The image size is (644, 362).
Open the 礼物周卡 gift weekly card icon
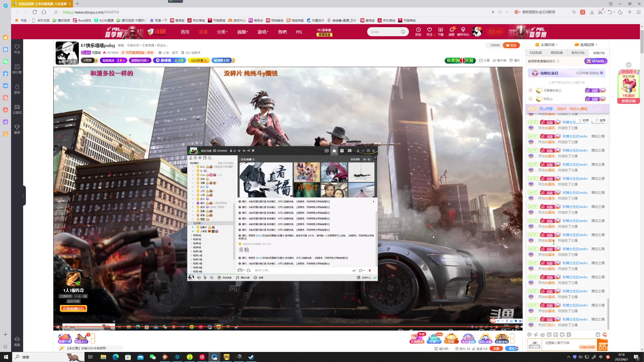pos(417,339)
